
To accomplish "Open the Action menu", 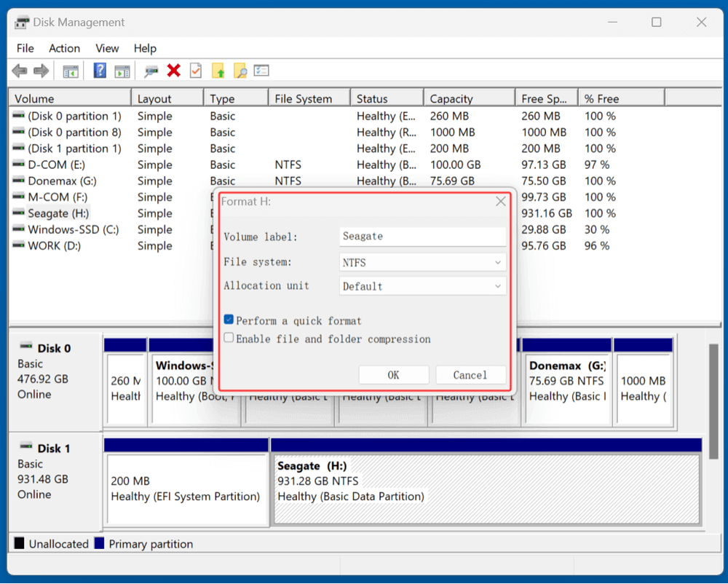I will (x=64, y=48).
